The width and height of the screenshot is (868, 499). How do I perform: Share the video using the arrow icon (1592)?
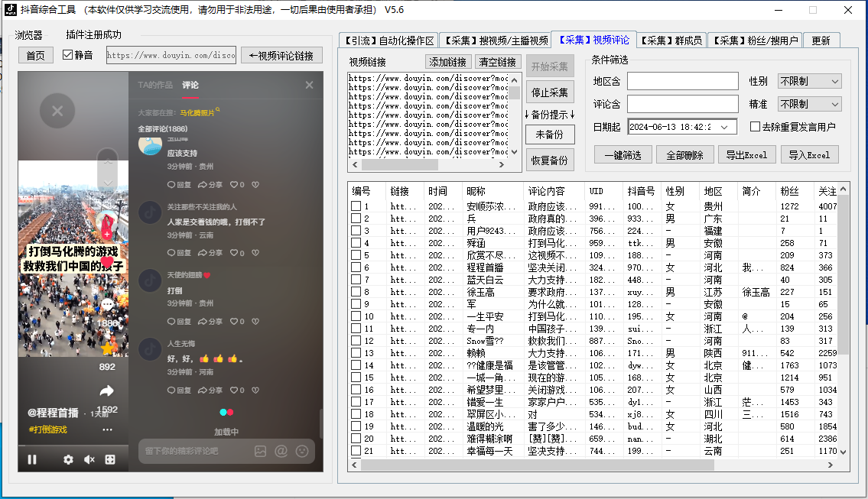(x=107, y=391)
